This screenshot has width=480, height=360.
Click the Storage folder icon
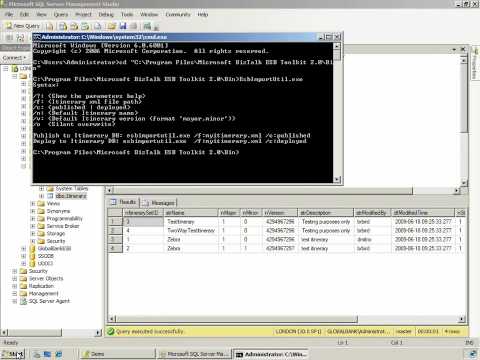point(41,233)
